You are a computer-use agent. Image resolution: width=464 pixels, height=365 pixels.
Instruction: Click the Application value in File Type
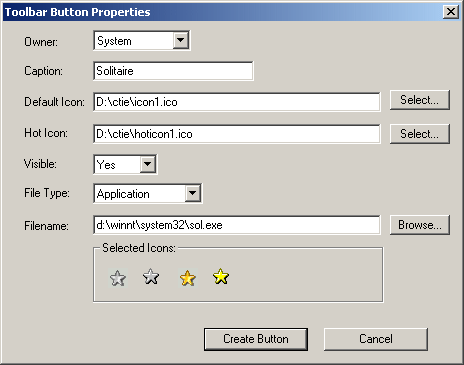tap(123, 194)
